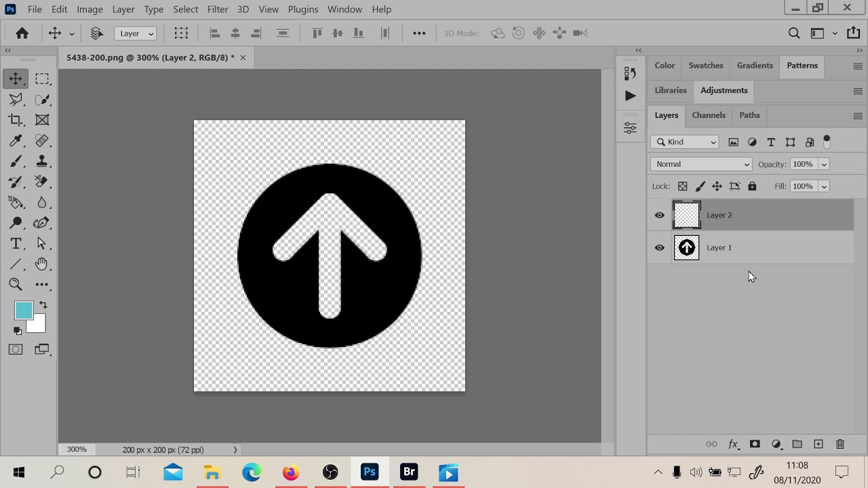This screenshot has width=868, height=488.
Task: Open Kind layer filter dropdown
Action: point(685,142)
